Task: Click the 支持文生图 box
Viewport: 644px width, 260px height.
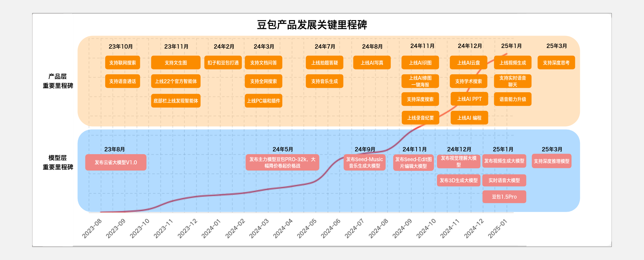Action: click(x=176, y=63)
